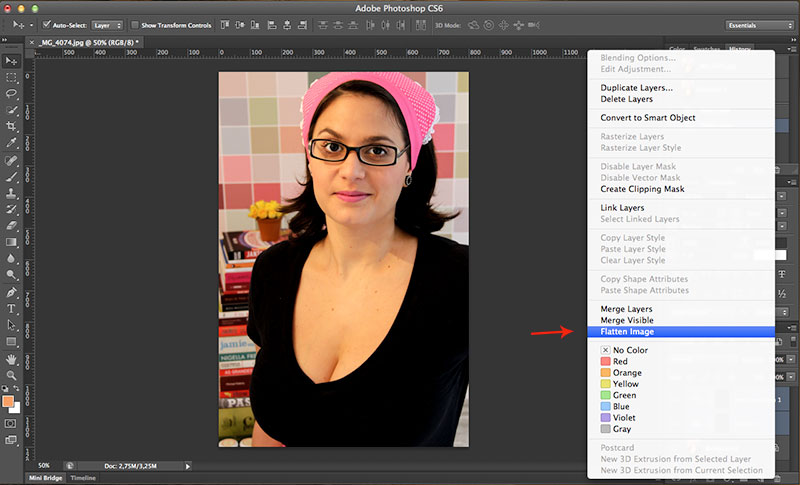The width and height of the screenshot is (800, 485).
Task: Select the Crop tool
Action: [x=12, y=127]
